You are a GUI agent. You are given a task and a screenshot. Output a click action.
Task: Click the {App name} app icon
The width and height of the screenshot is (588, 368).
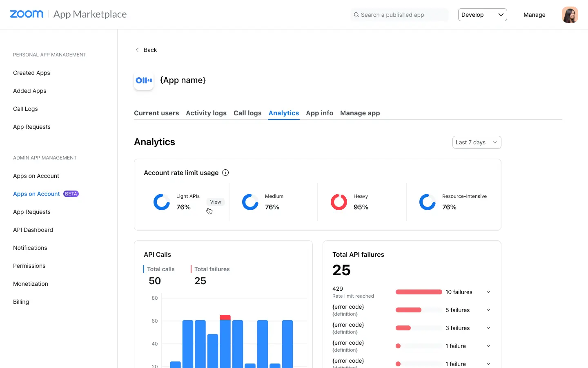coord(144,80)
